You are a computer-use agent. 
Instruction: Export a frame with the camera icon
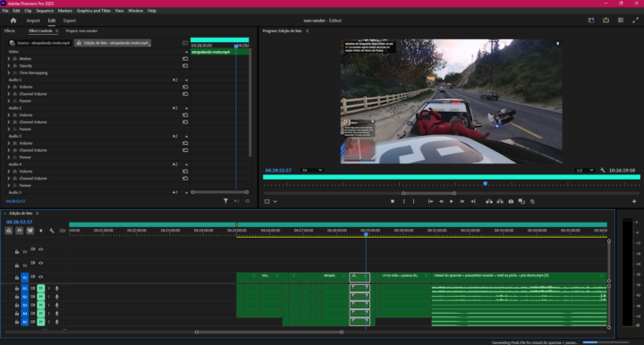(511, 201)
